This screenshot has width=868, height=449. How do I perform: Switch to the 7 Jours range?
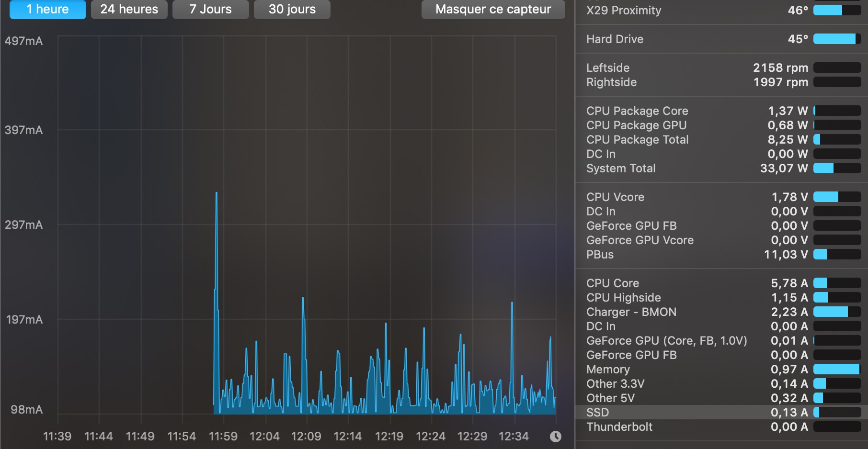tap(211, 9)
